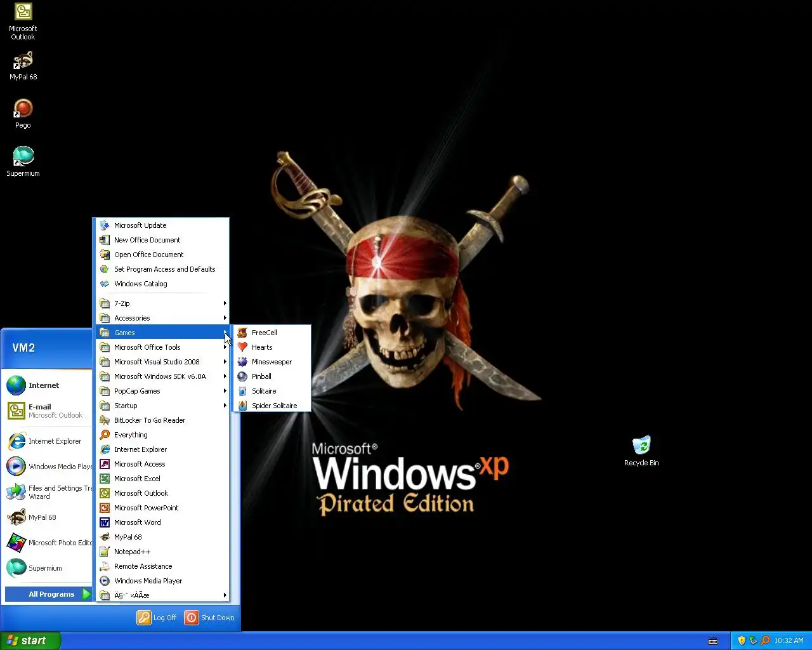Launch Pinball from the Games submenu
This screenshot has width=812, height=650.
(x=272, y=376)
